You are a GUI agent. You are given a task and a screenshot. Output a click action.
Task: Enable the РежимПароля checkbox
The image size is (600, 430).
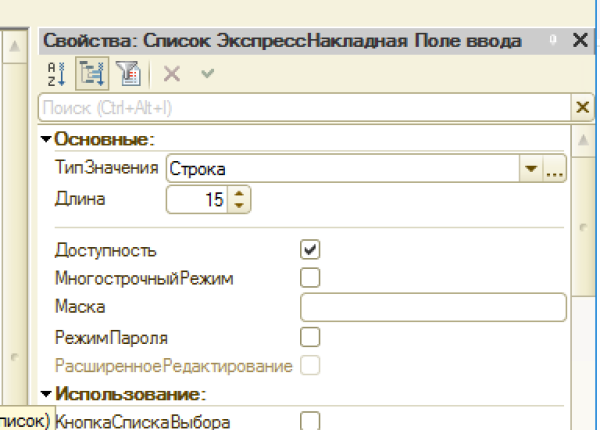click(310, 336)
